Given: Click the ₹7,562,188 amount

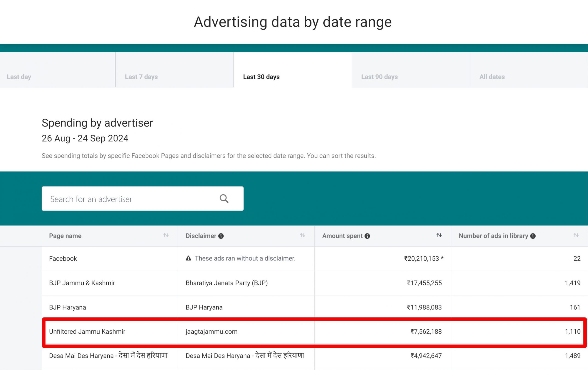Looking at the screenshot, I should click(426, 332).
